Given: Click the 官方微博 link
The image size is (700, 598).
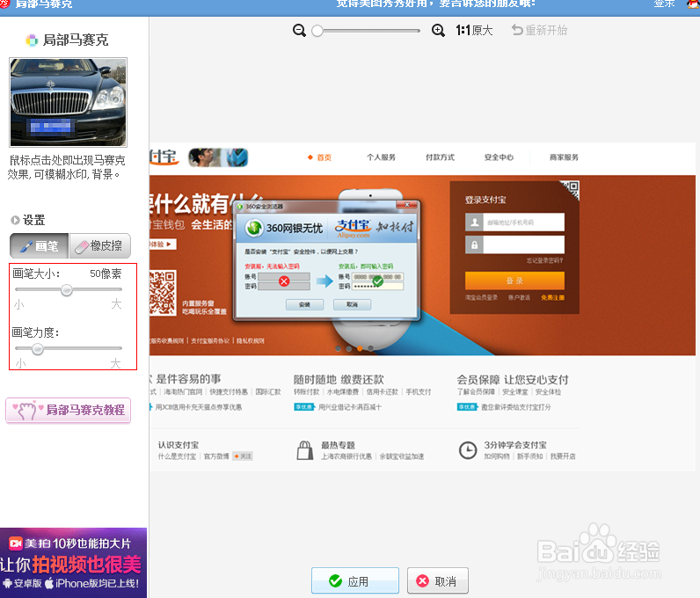Looking at the screenshot, I should click(x=216, y=456).
